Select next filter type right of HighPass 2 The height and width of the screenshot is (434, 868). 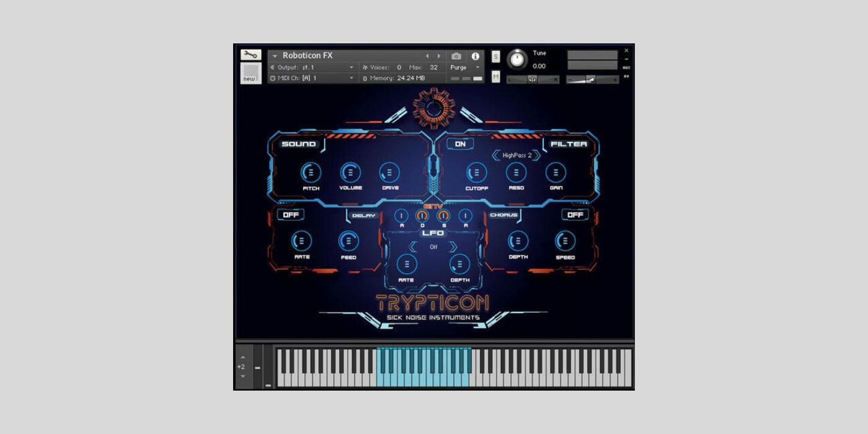[537, 155]
